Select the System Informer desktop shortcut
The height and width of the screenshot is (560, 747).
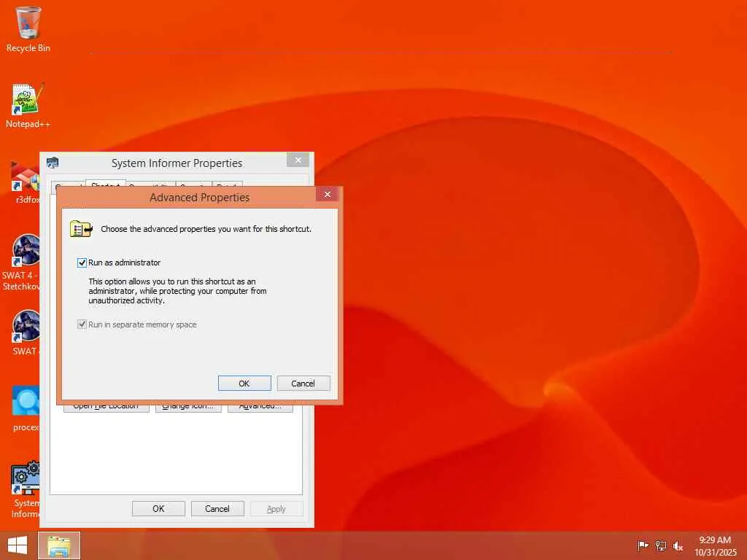click(x=25, y=489)
